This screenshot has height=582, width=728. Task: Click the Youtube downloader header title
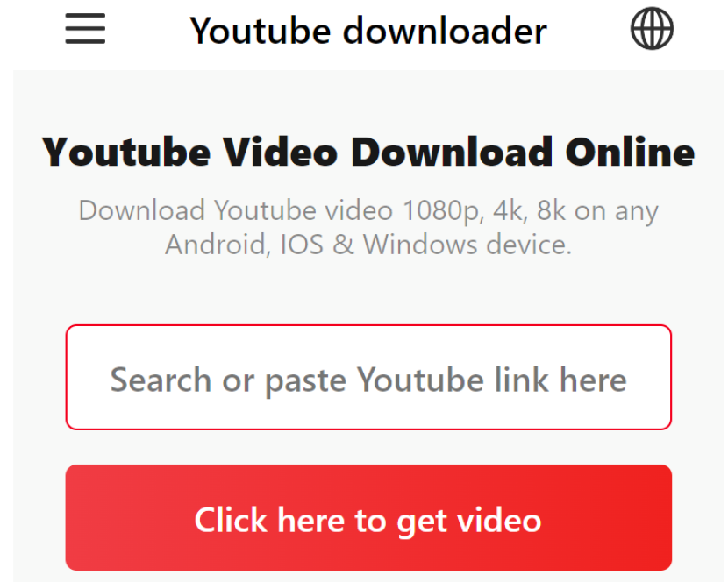(368, 31)
